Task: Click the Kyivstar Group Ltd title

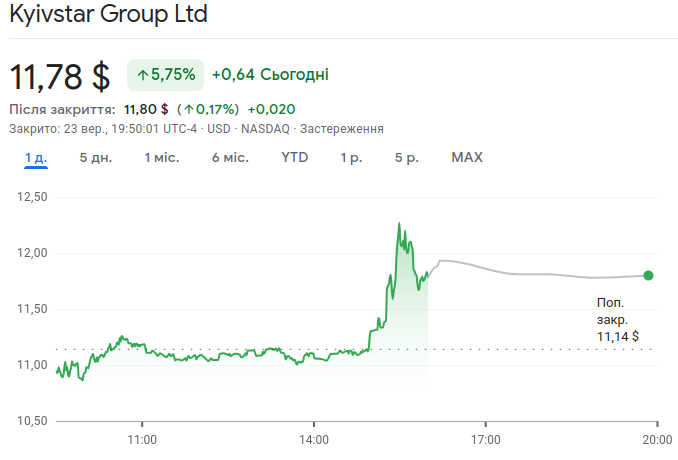Action: pyautogui.click(x=110, y=17)
